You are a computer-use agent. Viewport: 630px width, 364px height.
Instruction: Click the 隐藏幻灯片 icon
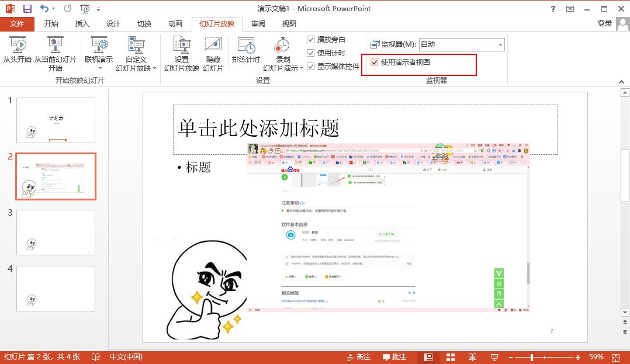pos(213,46)
